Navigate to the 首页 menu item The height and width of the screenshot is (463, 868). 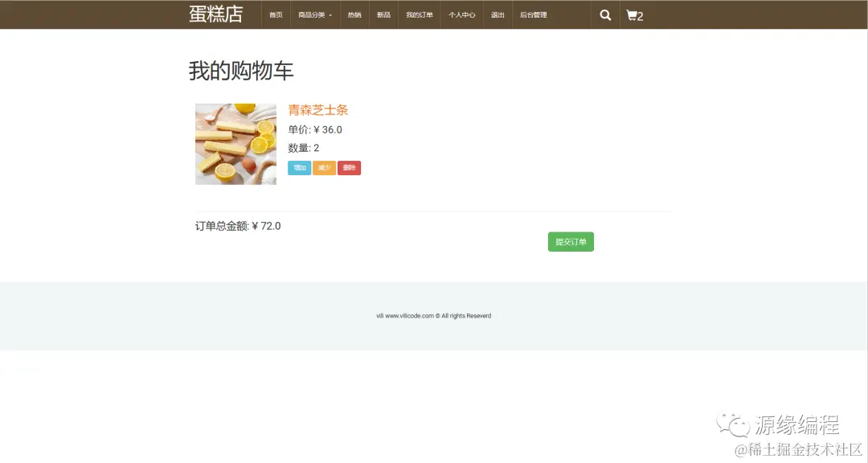(275, 14)
